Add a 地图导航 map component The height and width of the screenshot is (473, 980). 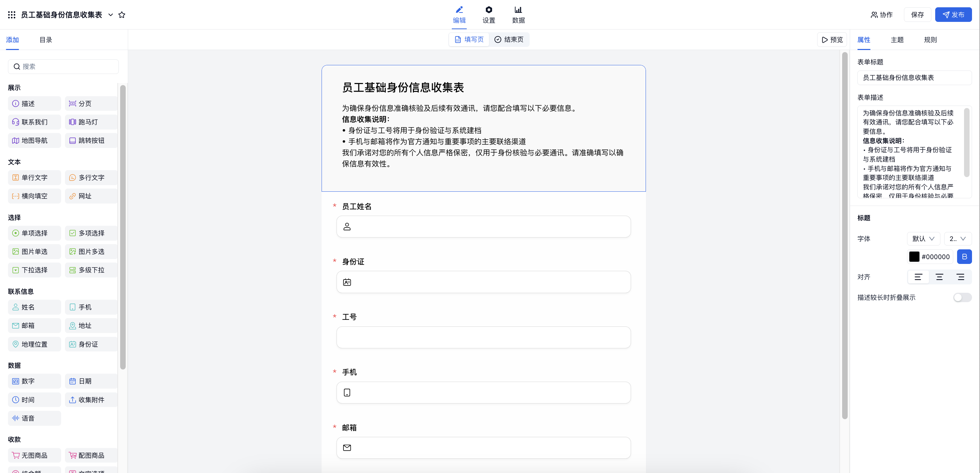click(34, 140)
